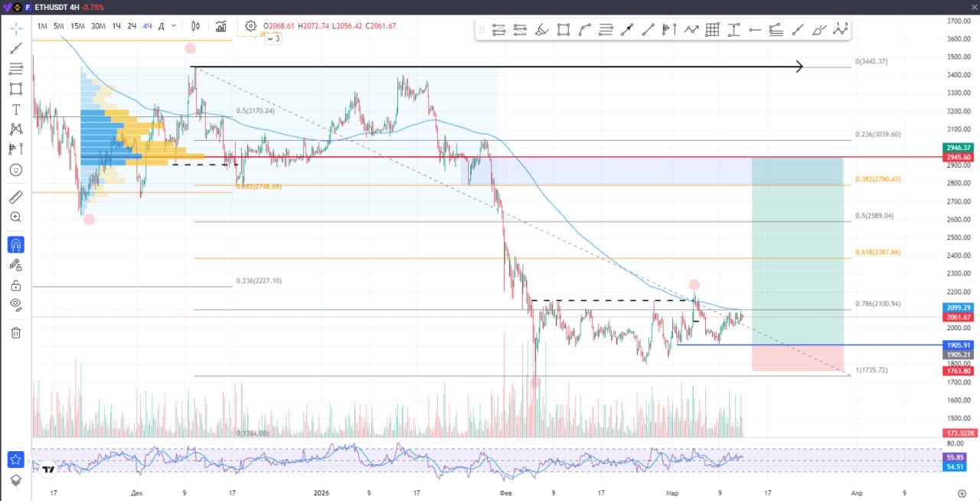Select the ruler measure tool
The image size is (980, 501).
tap(16, 197)
